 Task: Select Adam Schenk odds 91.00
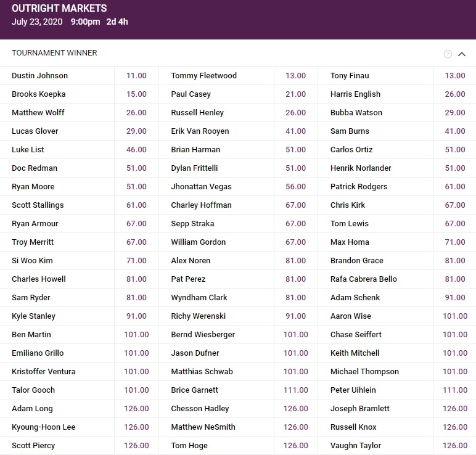coord(455,298)
